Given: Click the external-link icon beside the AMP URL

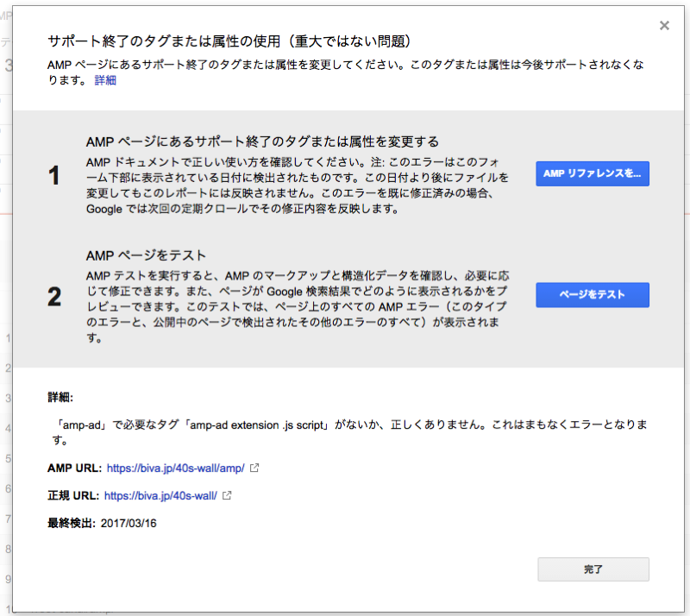Looking at the screenshot, I should 254,468.
